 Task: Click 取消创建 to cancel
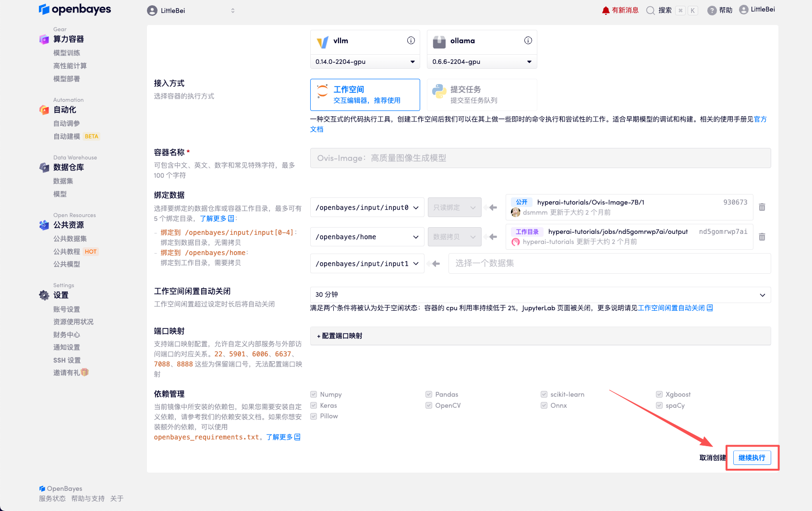tap(713, 458)
